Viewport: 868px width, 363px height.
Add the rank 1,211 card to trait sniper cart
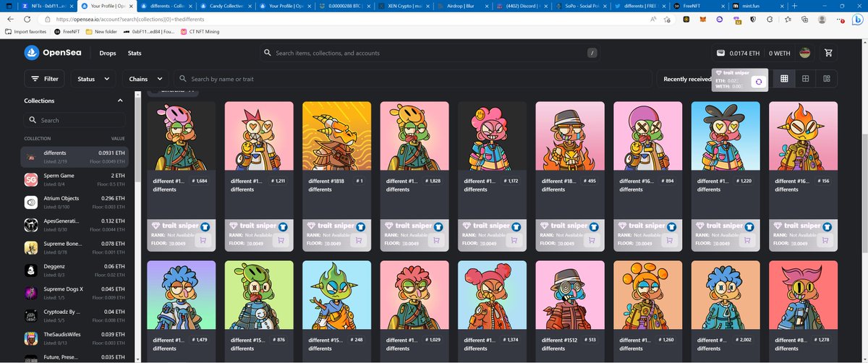click(x=281, y=241)
